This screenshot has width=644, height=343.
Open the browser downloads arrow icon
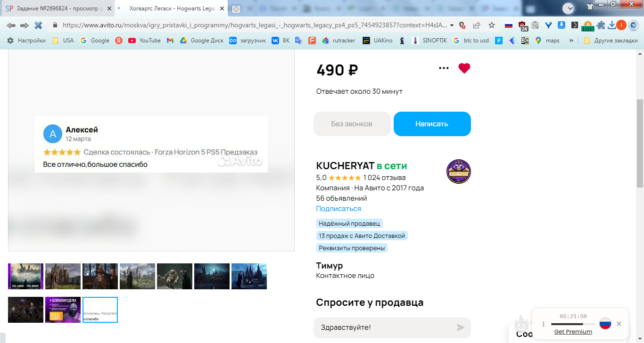pyautogui.click(x=611, y=25)
